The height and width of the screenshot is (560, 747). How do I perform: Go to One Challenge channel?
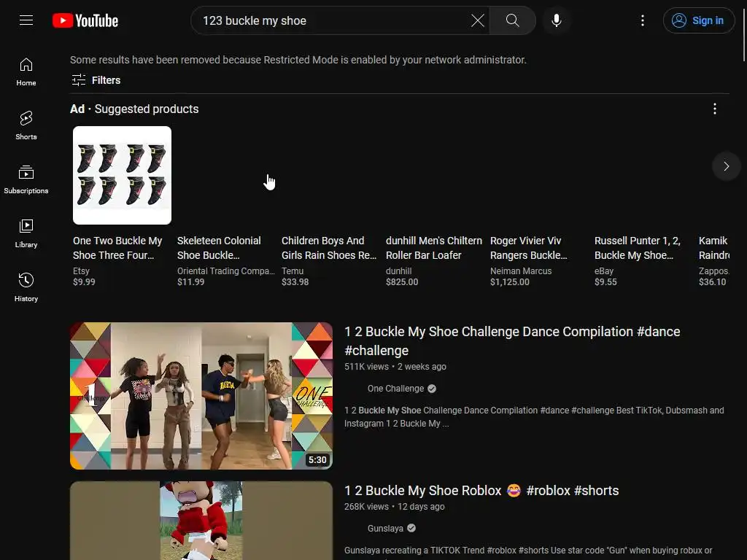tap(395, 389)
